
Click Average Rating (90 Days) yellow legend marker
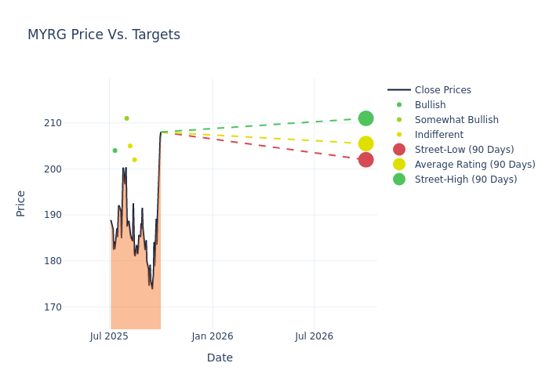click(x=399, y=165)
